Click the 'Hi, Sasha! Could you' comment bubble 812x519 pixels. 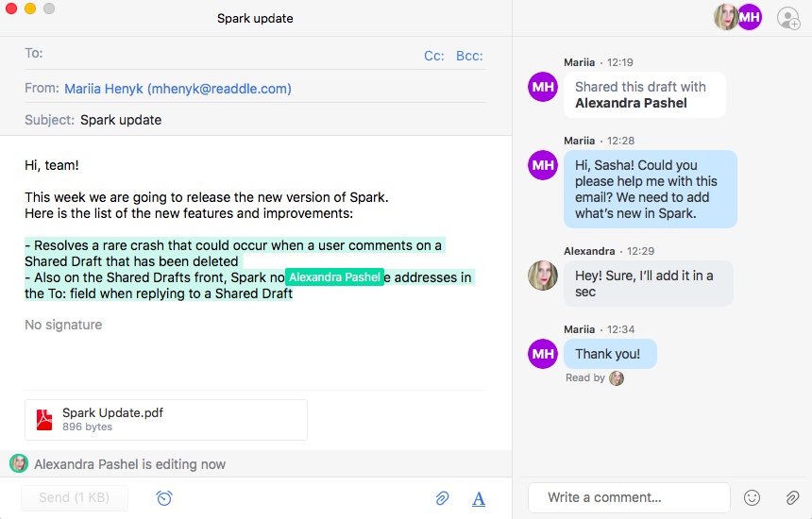[651, 190]
